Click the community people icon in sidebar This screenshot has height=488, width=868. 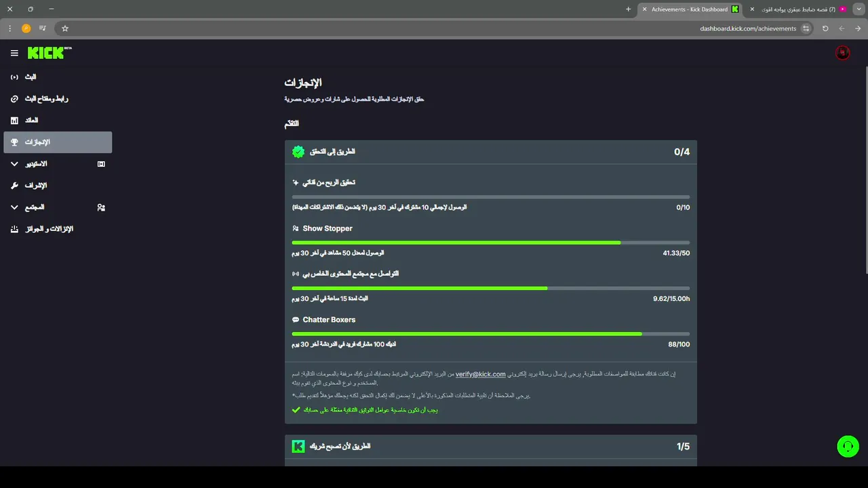(x=101, y=207)
